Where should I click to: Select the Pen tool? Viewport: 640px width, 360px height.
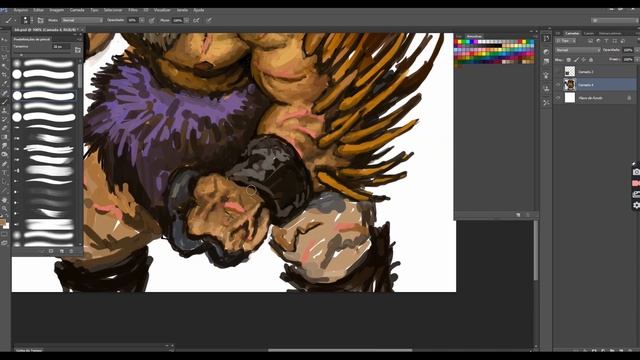(x=4, y=164)
